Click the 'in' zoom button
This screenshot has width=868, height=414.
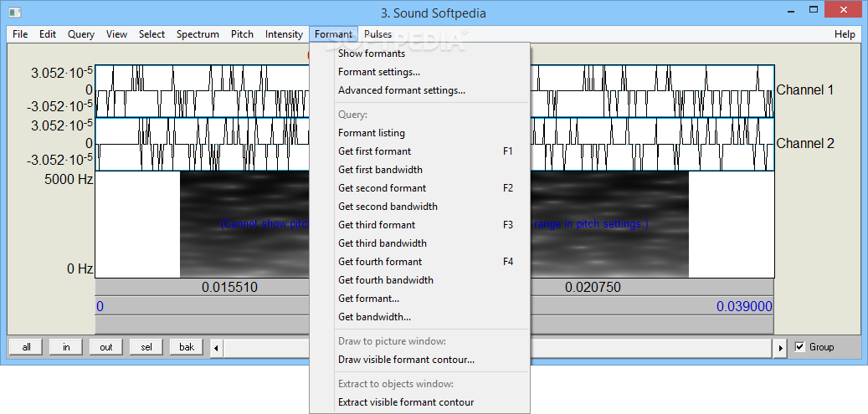tap(66, 347)
